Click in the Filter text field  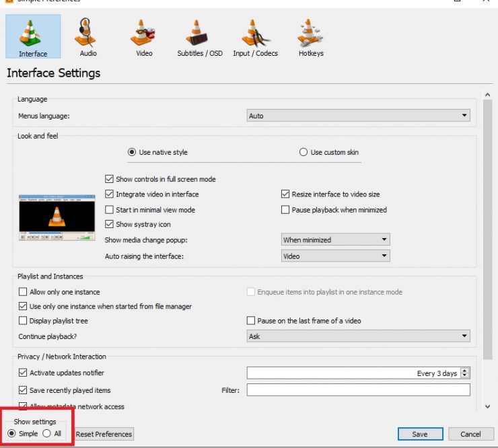[x=359, y=390]
